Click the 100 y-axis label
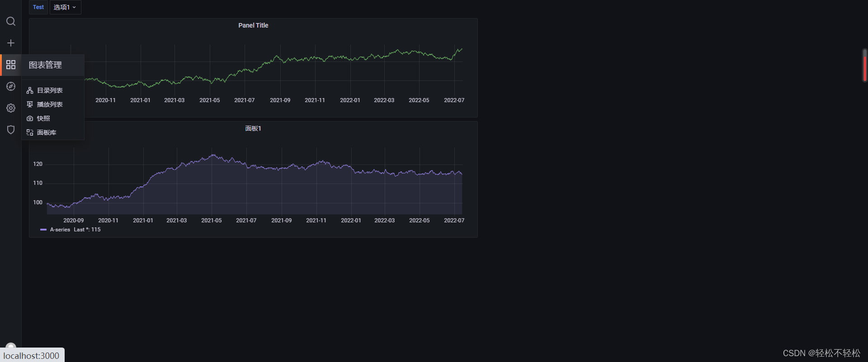The width and height of the screenshot is (868, 362). (38, 202)
